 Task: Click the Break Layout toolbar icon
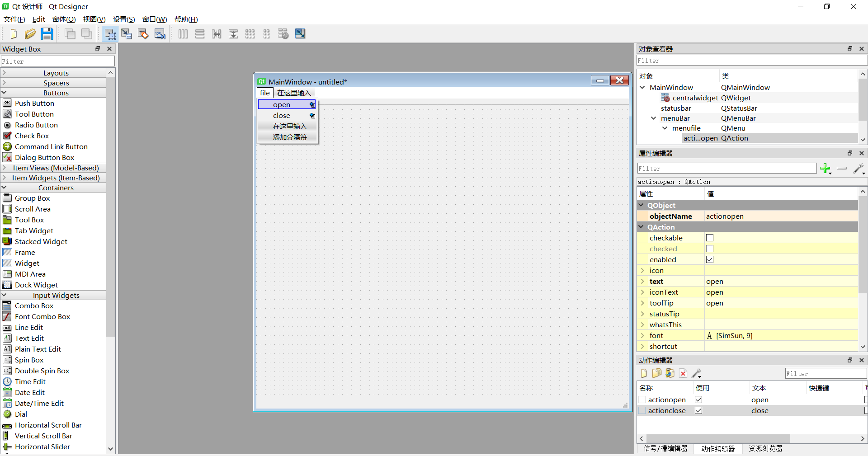pos(283,34)
